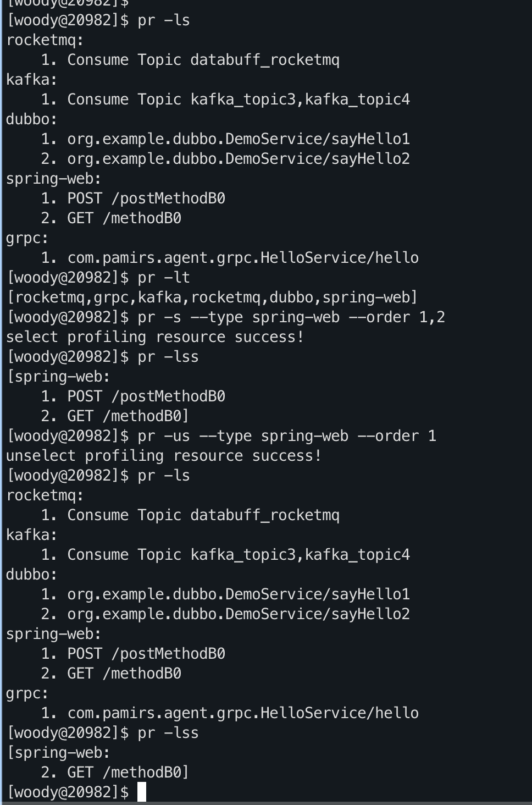532x805 pixels.
Task: Click "unselect profiling resource success!" message
Action: (x=164, y=456)
